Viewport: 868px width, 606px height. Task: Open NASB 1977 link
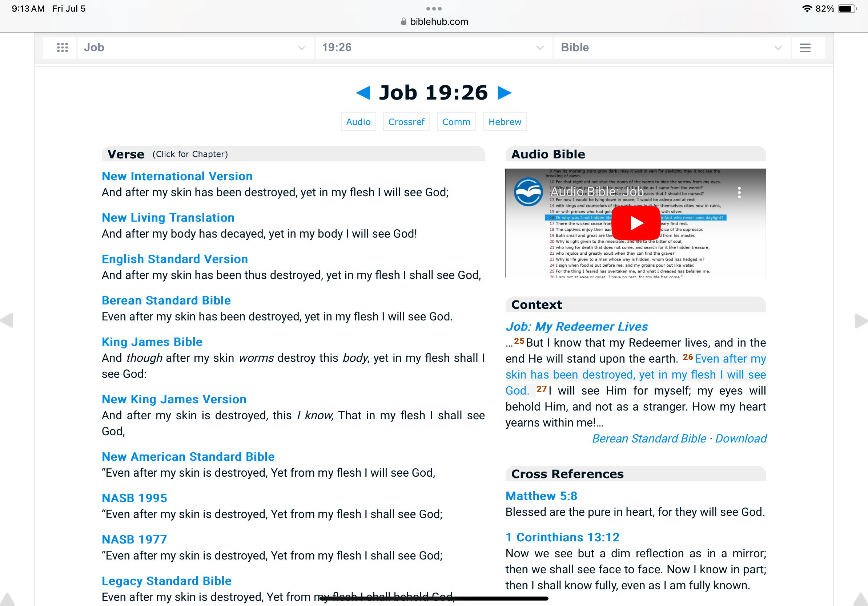134,539
